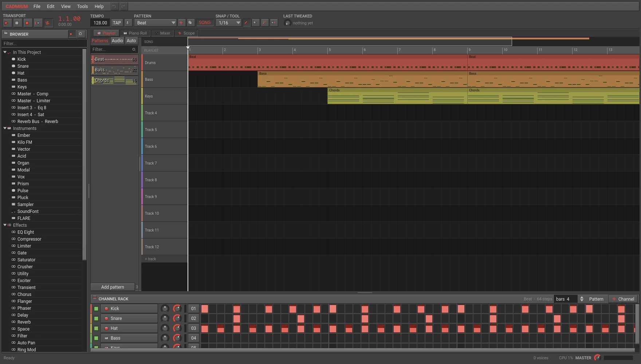The image size is (641, 364).
Task: Open the Hat channel name button
Action: [129, 328]
